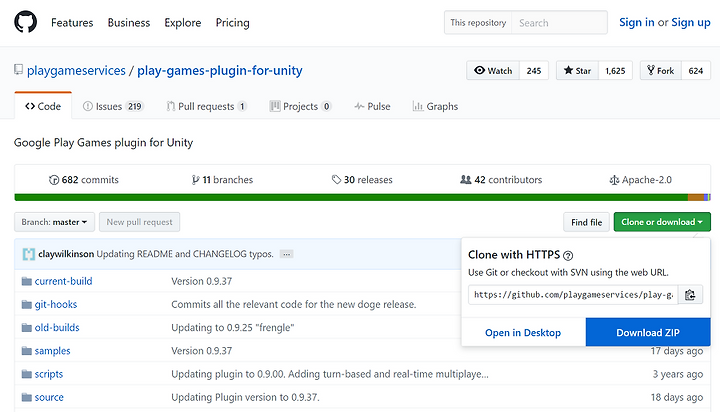Click the New pull request button

pos(140,222)
